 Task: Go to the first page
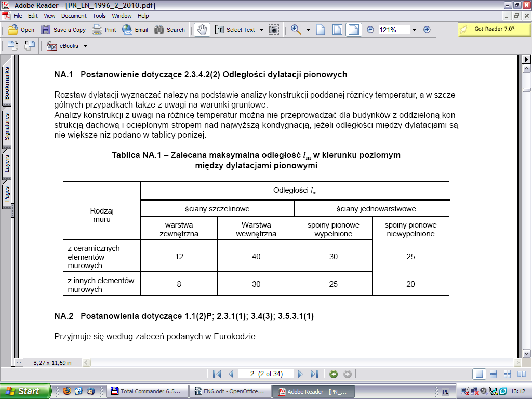[x=217, y=374]
